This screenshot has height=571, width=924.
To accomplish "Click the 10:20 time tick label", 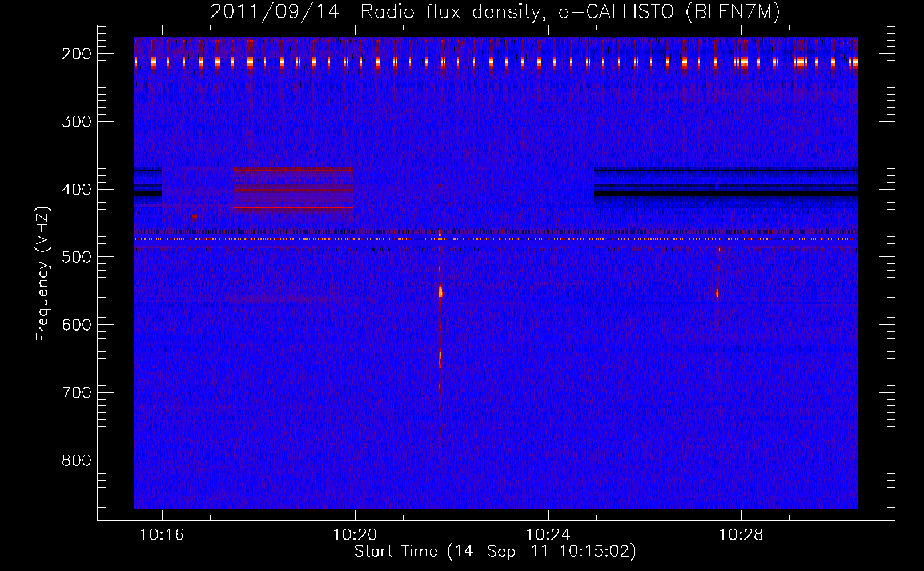I will click(x=355, y=535).
